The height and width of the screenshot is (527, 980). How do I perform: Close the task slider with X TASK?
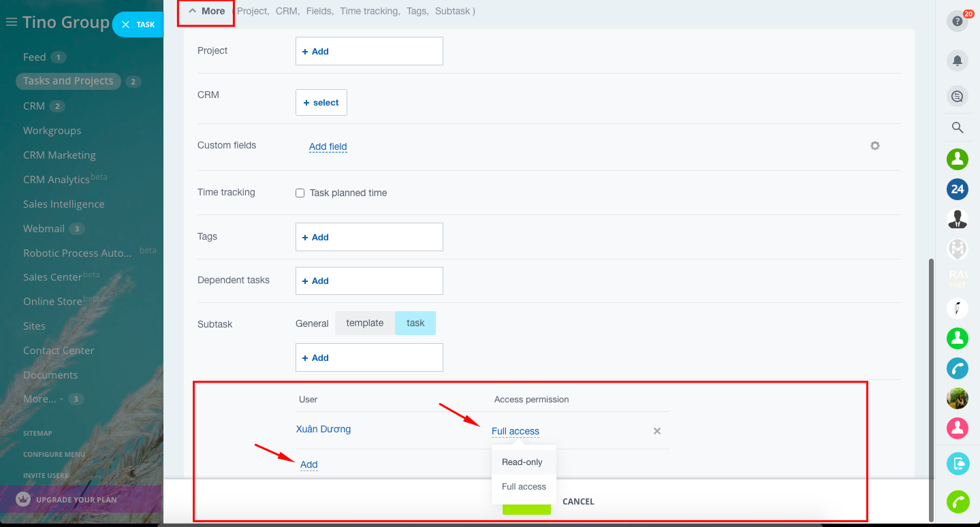[x=138, y=25]
